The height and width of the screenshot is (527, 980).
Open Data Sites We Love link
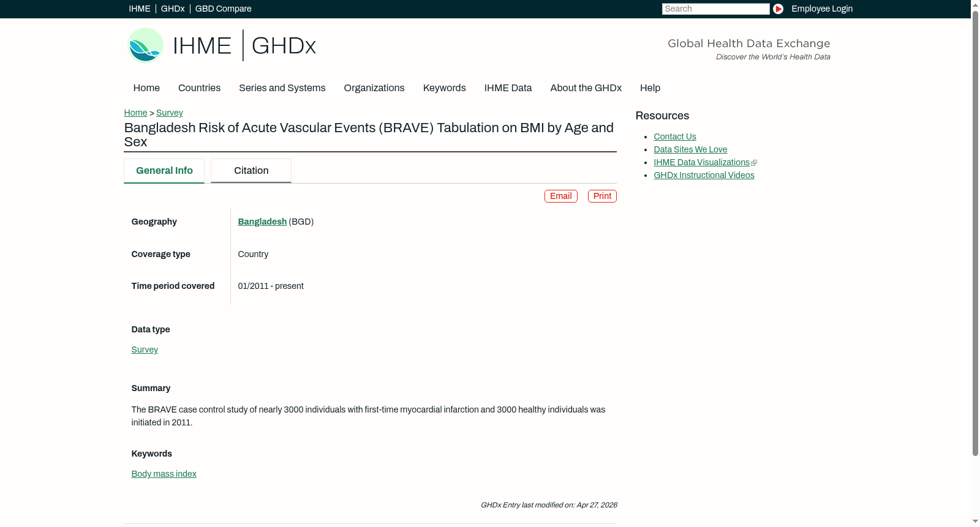[x=690, y=149]
